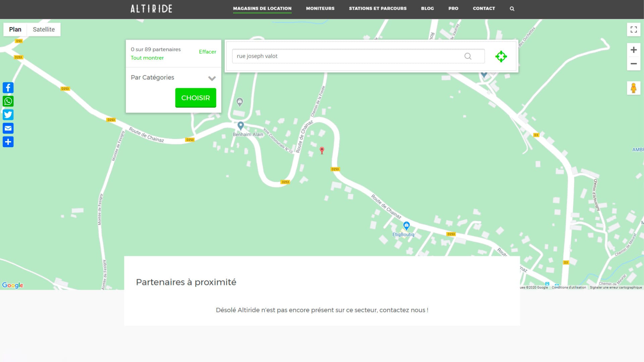Click the grey shop marker above Benhaim Alain
This screenshot has width=644, height=362.
coord(239,102)
